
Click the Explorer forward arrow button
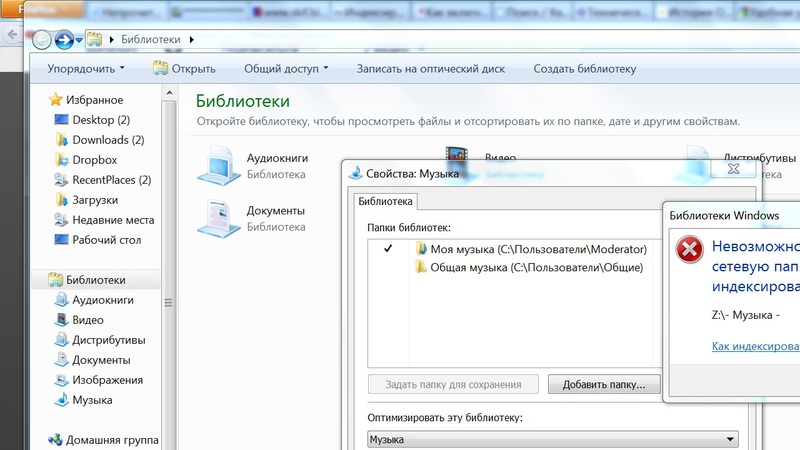pyautogui.click(x=64, y=39)
